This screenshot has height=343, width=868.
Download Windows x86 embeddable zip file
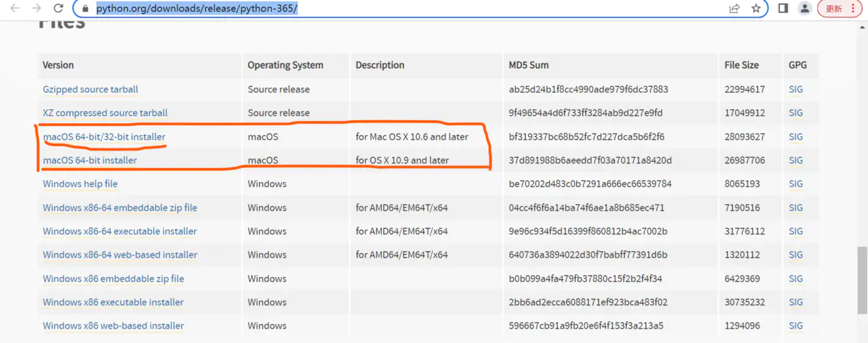pyautogui.click(x=114, y=279)
